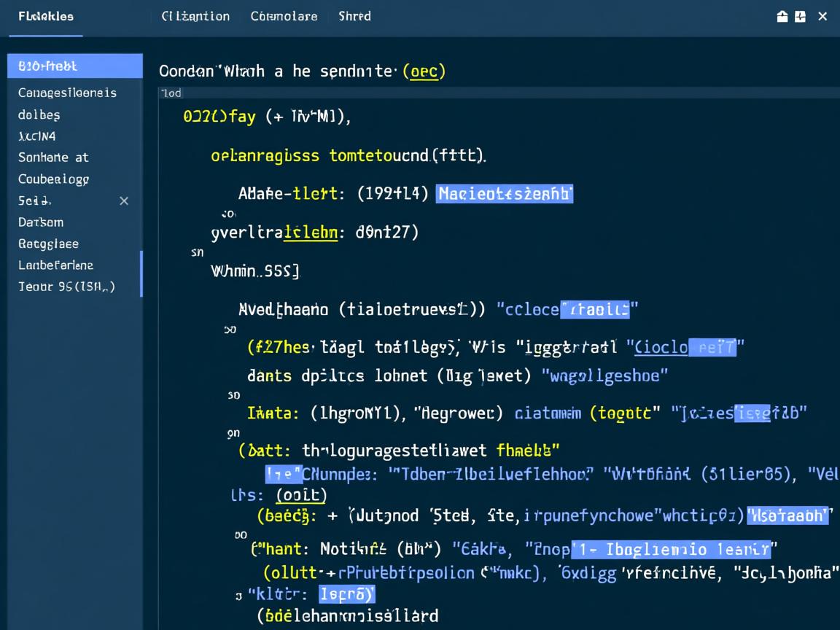840x630 pixels.
Task: Select the Shred tab
Action: pyautogui.click(x=354, y=16)
